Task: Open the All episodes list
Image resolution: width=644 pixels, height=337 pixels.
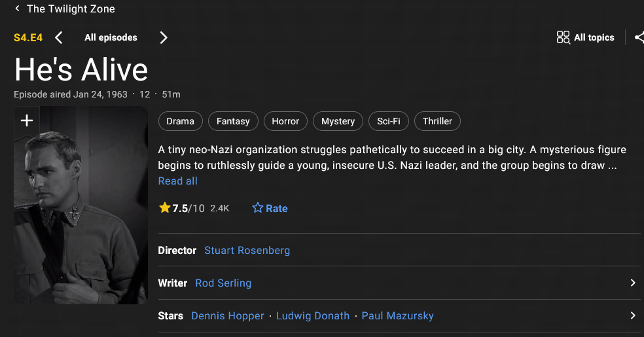Action: [111, 37]
